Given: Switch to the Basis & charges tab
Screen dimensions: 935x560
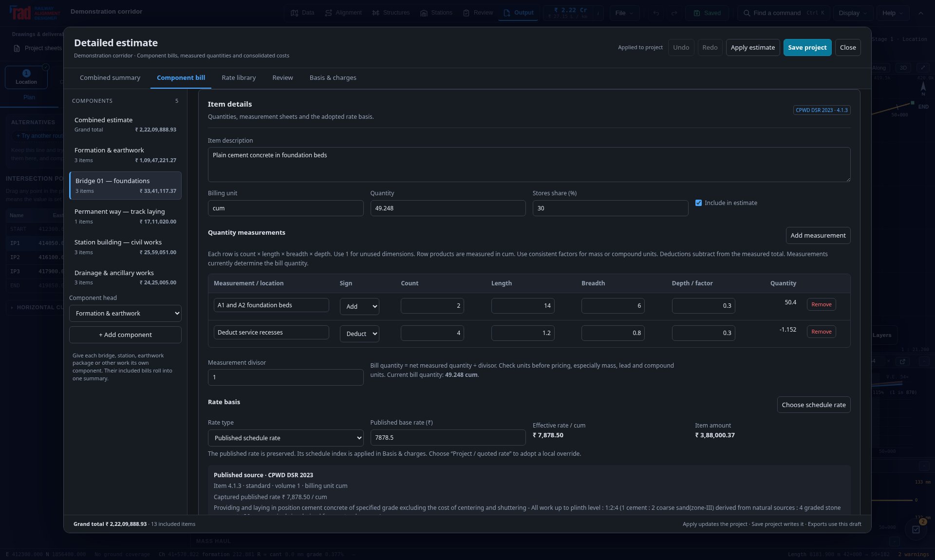Looking at the screenshot, I should [333, 78].
